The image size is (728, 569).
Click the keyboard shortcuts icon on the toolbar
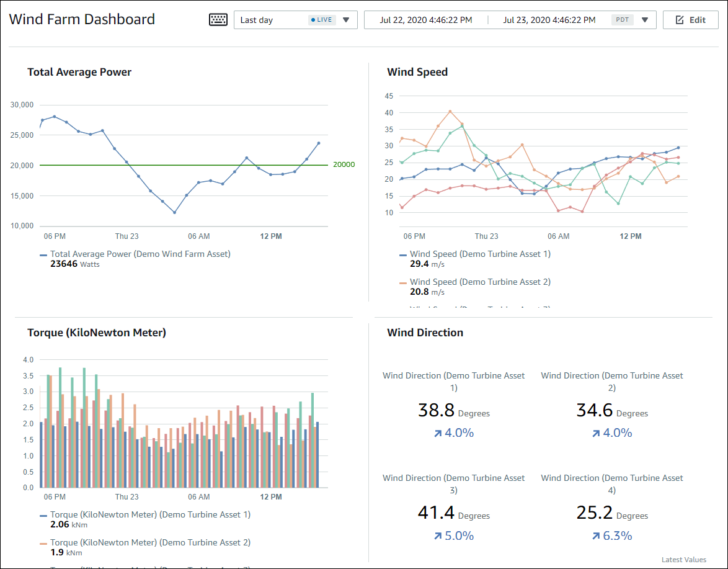click(x=218, y=19)
